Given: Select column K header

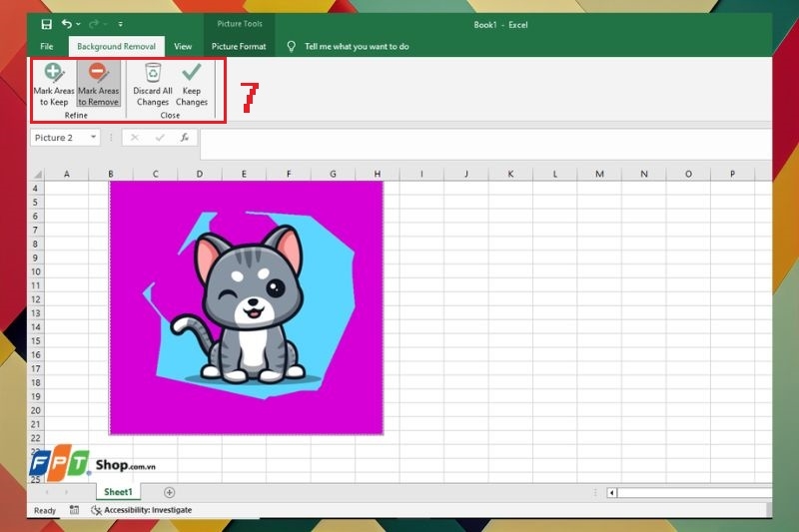Looking at the screenshot, I should (x=510, y=174).
